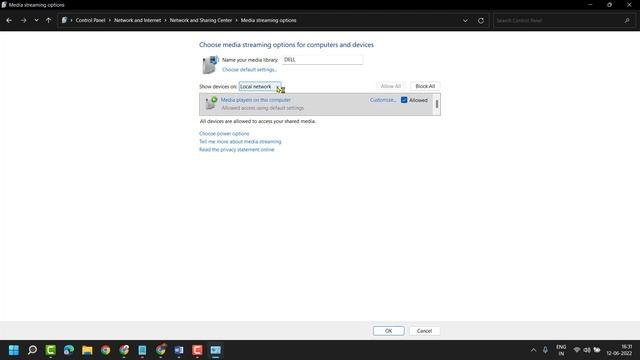Click the Allow All button
This screenshot has height=360, width=640.
tap(391, 86)
